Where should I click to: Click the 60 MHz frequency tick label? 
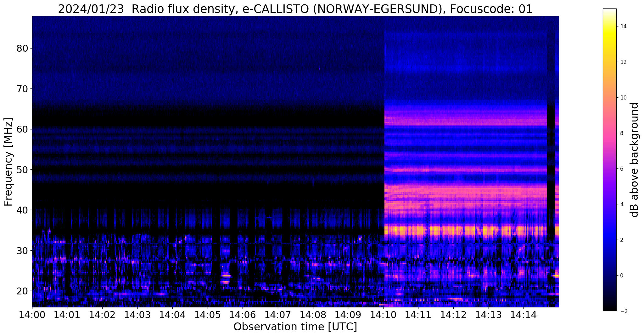[22, 129]
